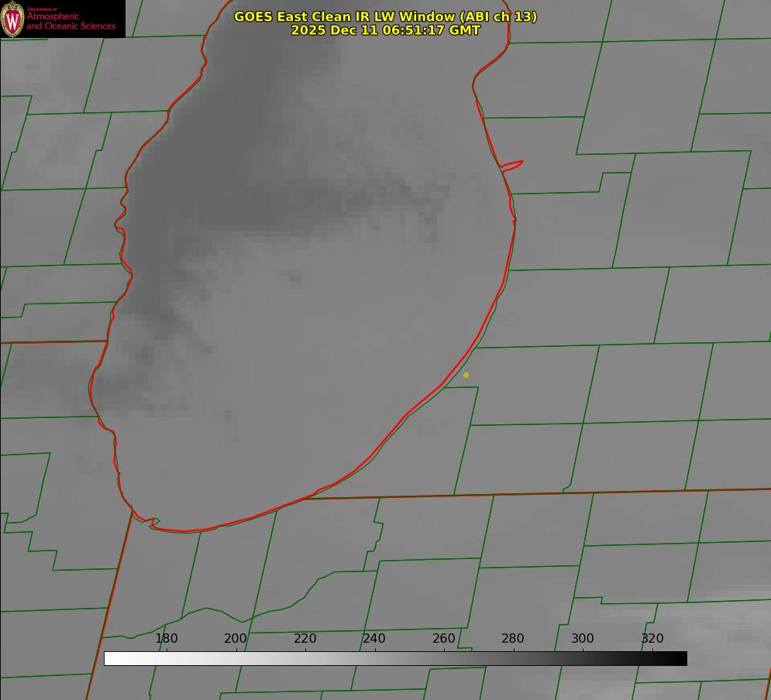Select the 260 temperature label on the colorbar
771x700 pixels.
point(444,639)
